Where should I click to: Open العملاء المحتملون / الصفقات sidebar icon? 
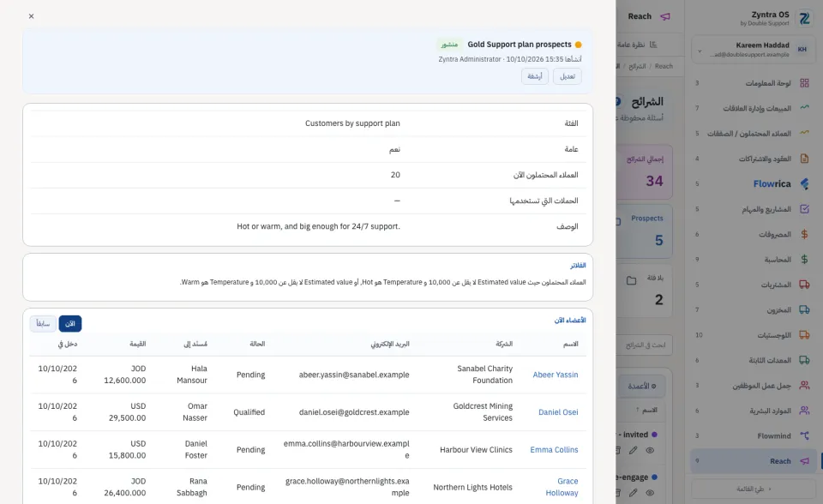804,134
